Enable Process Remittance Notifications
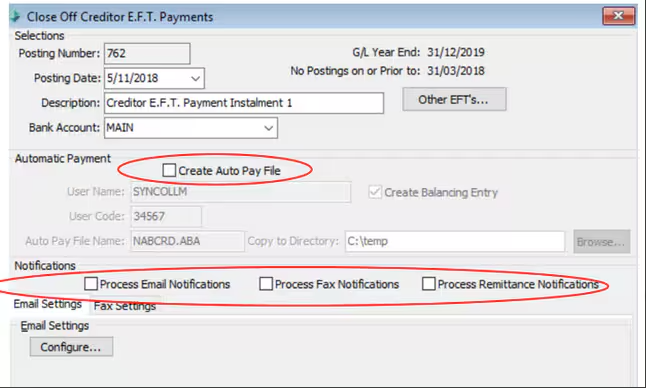 [x=429, y=284]
